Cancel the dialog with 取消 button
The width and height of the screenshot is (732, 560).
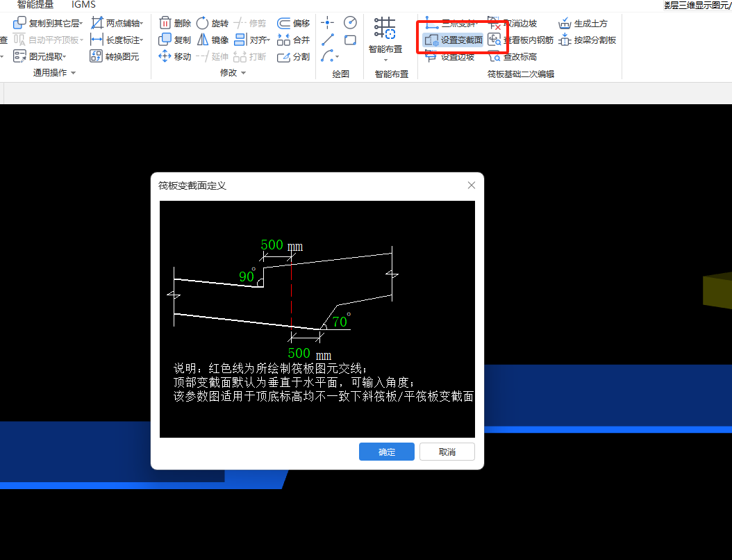click(x=447, y=452)
